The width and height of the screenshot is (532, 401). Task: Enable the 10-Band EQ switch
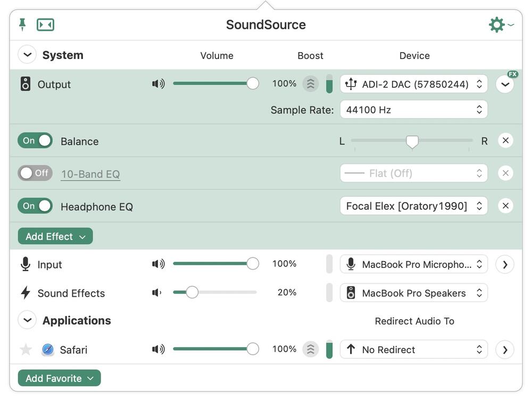[x=35, y=173]
